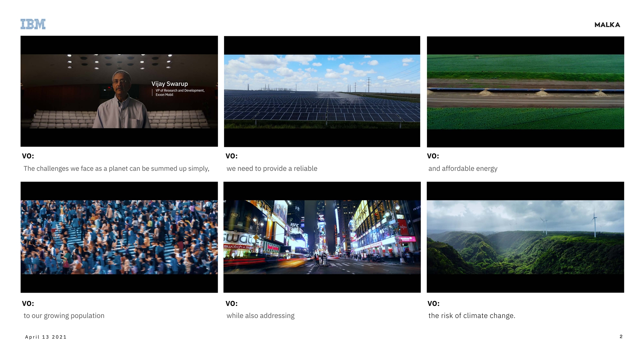Click the IBM logo
644x362 pixels.
click(x=33, y=24)
